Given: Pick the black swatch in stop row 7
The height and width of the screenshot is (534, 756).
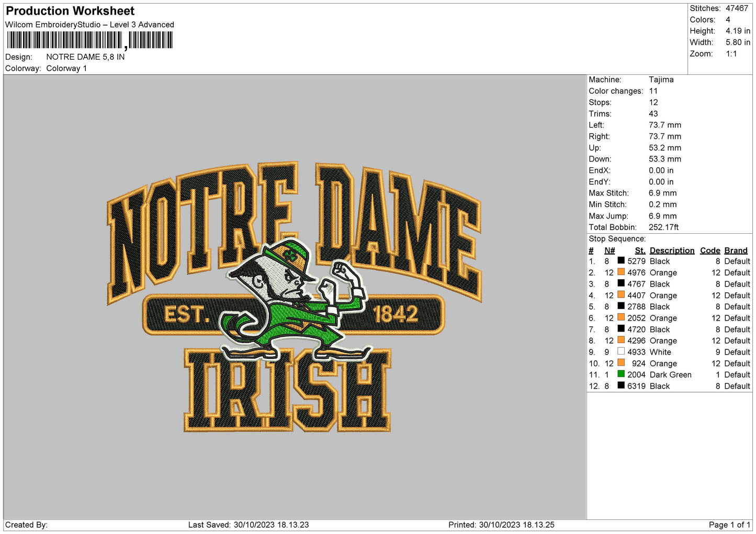Looking at the screenshot, I should pyautogui.click(x=621, y=329).
